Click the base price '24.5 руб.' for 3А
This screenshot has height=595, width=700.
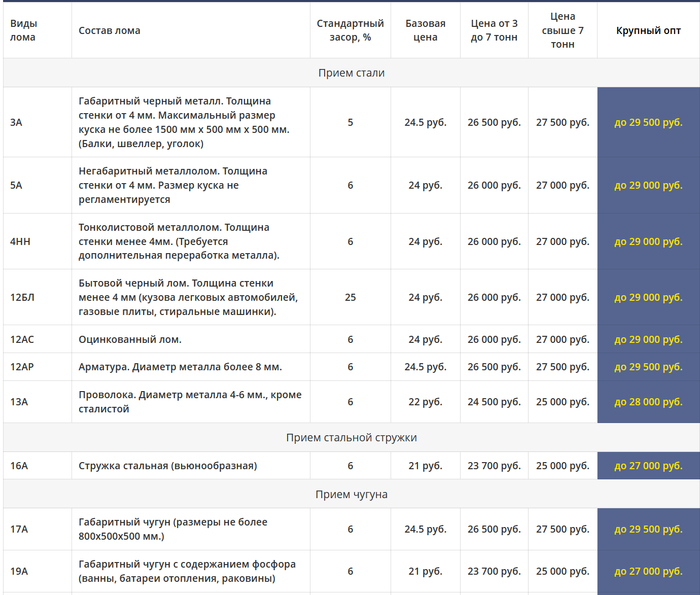click(x=426, y=122)
